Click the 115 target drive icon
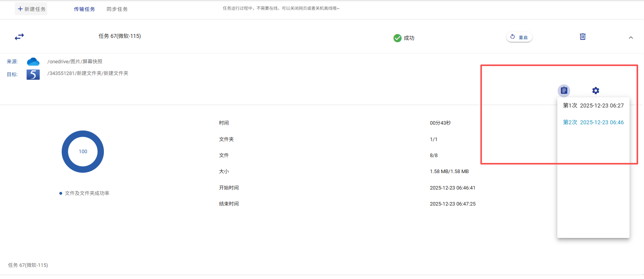This screenshot has height=279, width=644. [x=33, y=74]
